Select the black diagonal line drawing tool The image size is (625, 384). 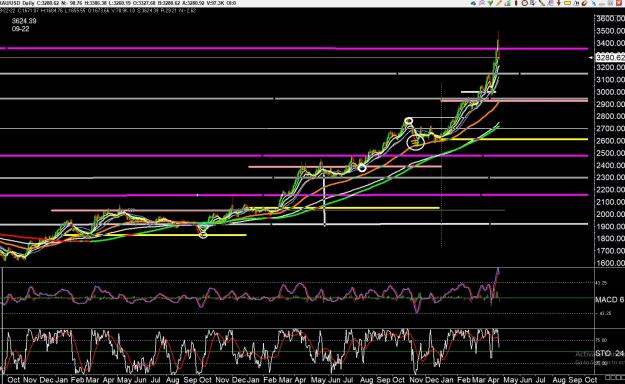(x=542, y=3)
